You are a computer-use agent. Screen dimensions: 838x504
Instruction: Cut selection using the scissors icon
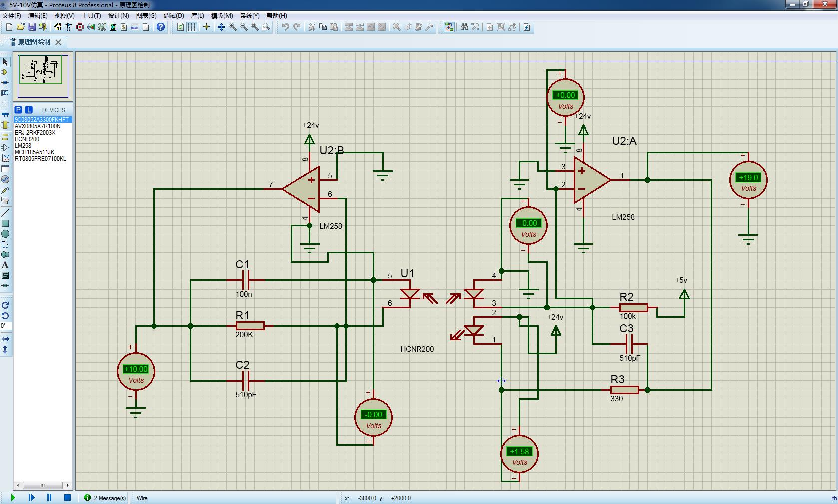click(x=312, y=27)
